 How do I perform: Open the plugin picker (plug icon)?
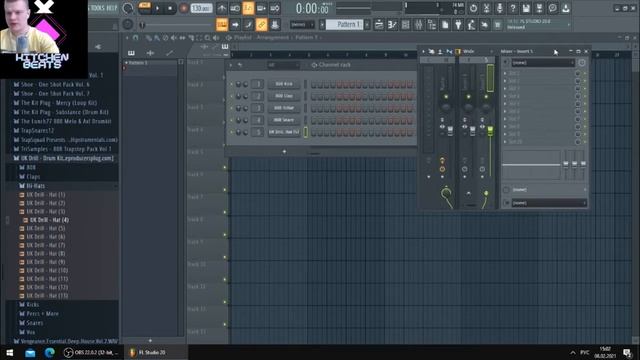[x=458, y=25]
